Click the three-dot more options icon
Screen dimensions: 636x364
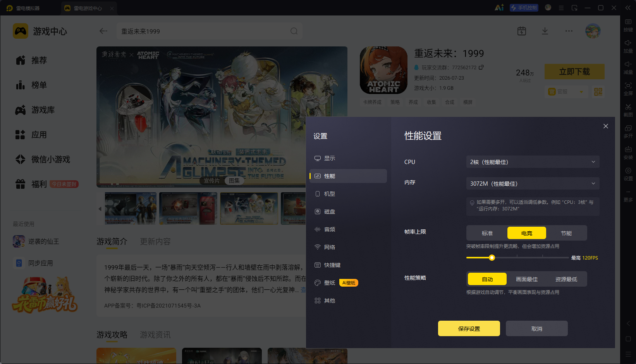pyautogui.click(x=569, y=31)
